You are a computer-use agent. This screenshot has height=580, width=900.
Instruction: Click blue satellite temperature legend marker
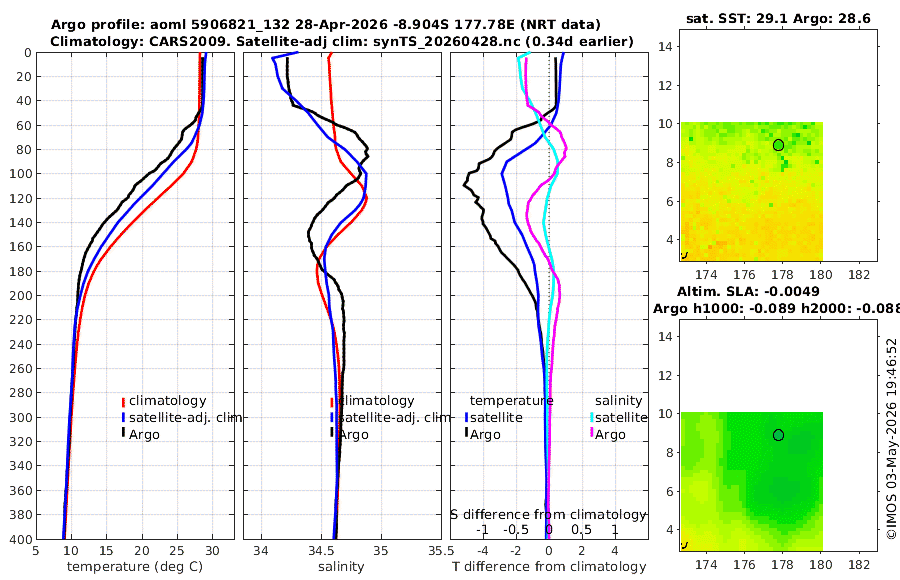tap(467, 417)
